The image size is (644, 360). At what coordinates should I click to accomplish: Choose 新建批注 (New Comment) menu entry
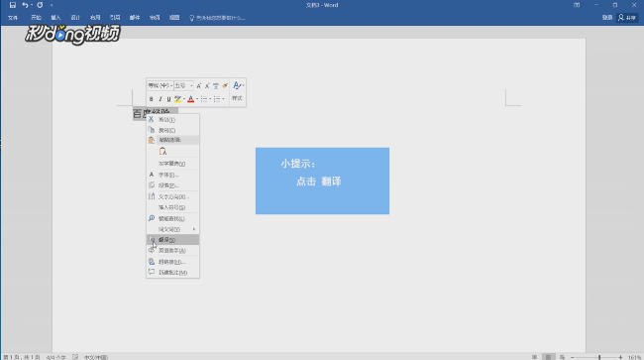tap(173, 272)
